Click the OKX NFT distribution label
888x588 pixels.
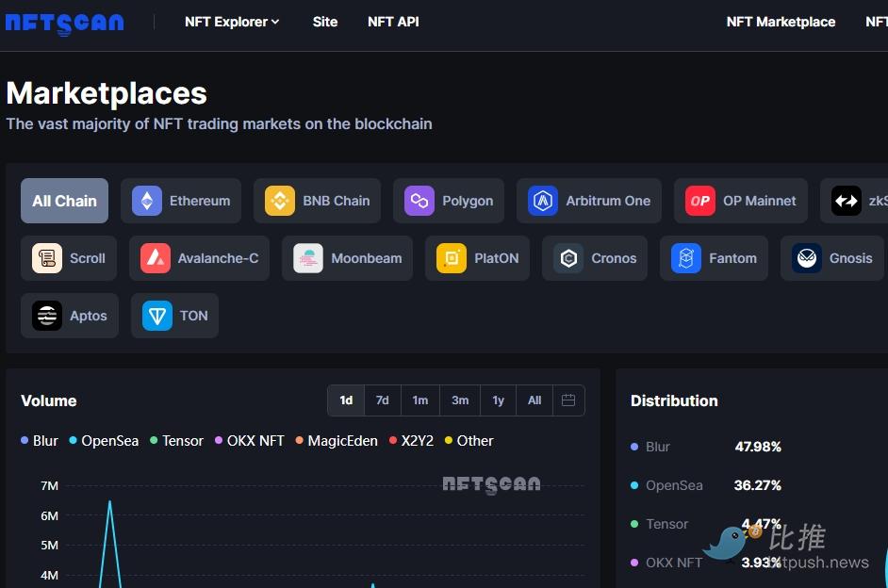[x=674, y=563]
